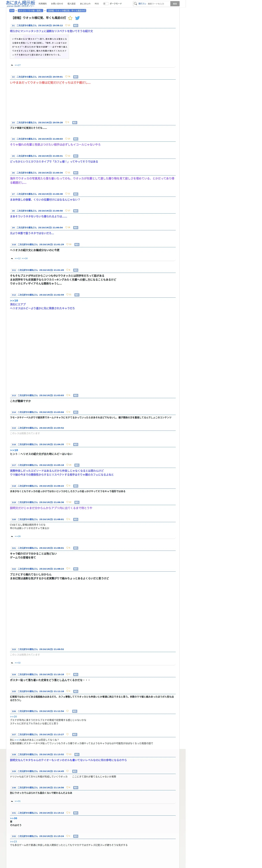Screen dimensions: 262x868
Task: Click the 【悲報】ウオッカ様幻覚 breadcrumb
Action: click(66, 10)
